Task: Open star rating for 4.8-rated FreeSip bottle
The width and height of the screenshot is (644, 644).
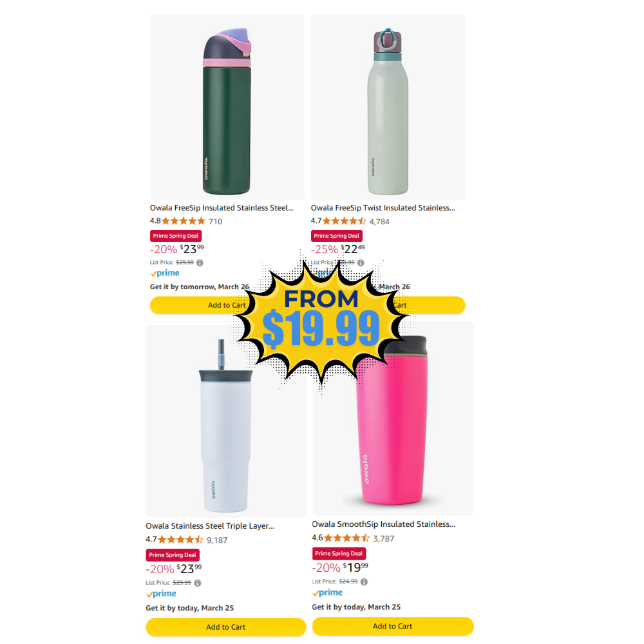Action: click(x=183, y=222)
